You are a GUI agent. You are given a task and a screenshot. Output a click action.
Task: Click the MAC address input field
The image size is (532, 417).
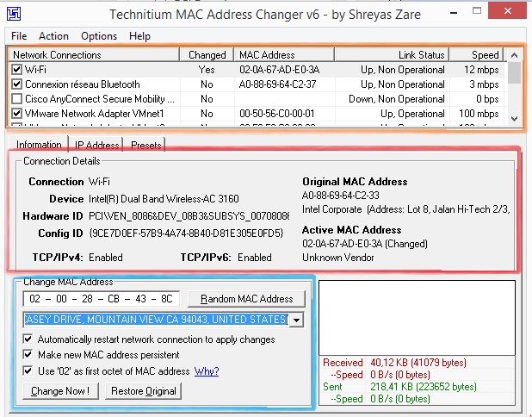(101, 299)
